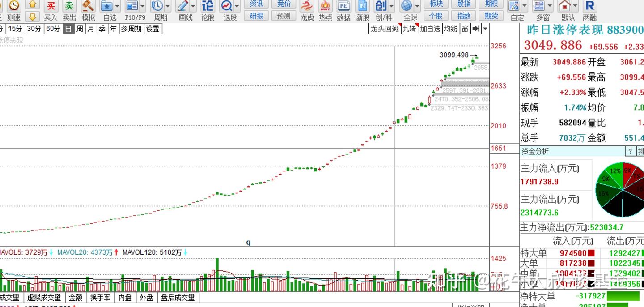Viewport: 644px width, 307px height.
Task: Click the 测速 clock icon
Action: (14, 6)
